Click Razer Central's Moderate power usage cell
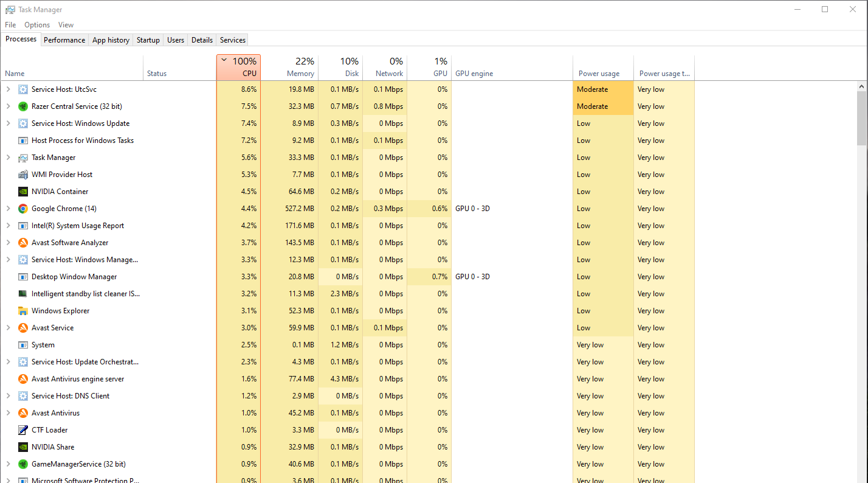 tap(603, 106)
